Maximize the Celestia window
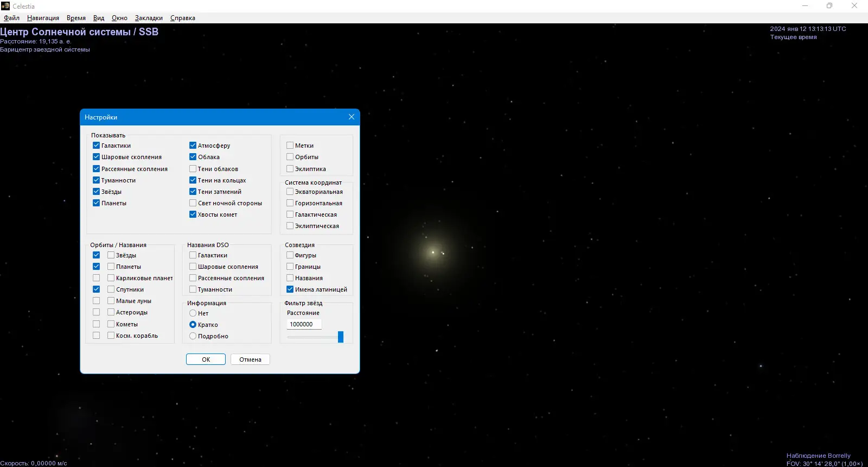 click(x=829, y=6)
